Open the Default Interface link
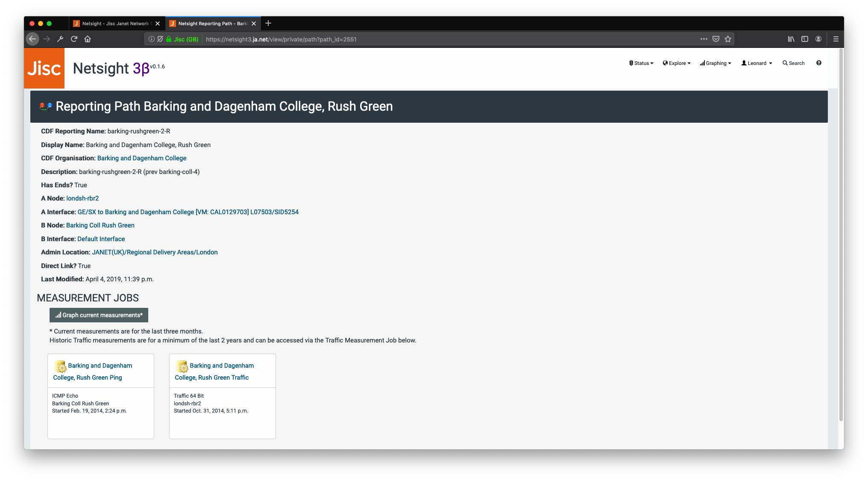The width and height of the screenshot is (868, 481). [x=101, y=239]
